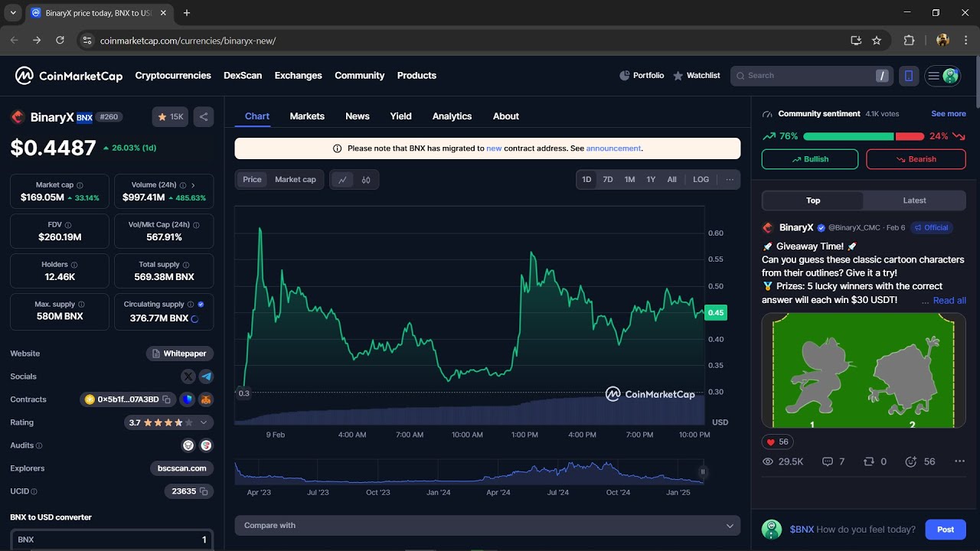Open the browser extensions icon
The height and width of the screenshot is (551, 980).
[x=909, y=41]
